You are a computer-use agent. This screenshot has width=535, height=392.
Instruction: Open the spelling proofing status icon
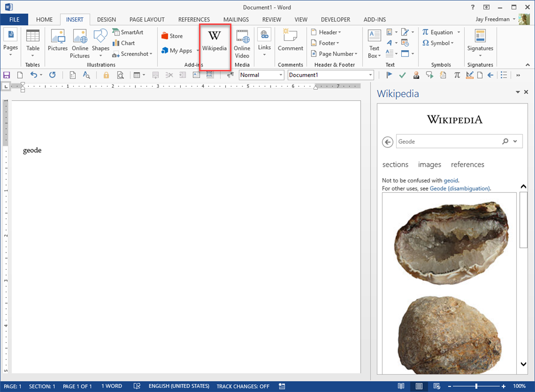137,386
